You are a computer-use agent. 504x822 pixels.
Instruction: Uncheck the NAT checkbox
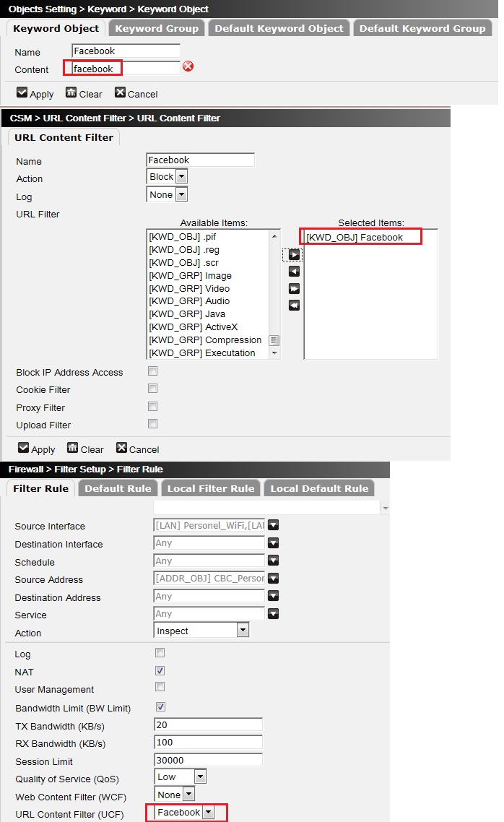[x=160, y=671]
